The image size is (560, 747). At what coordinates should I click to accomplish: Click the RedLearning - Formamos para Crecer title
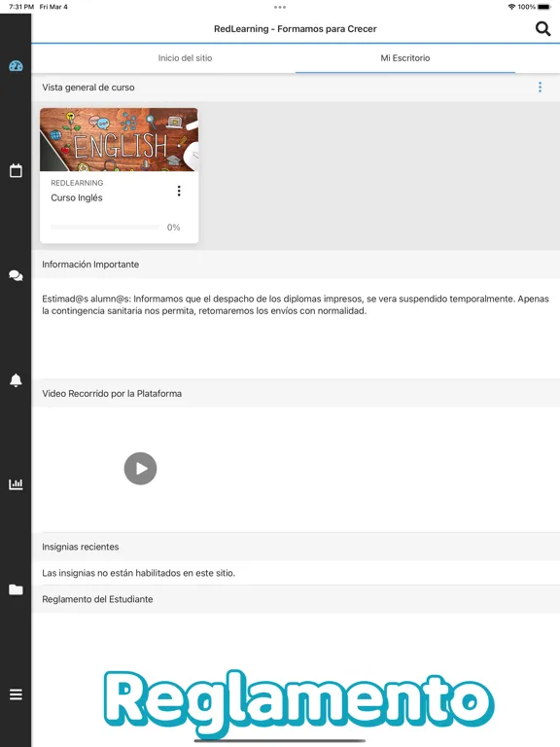tap(296, 28)
